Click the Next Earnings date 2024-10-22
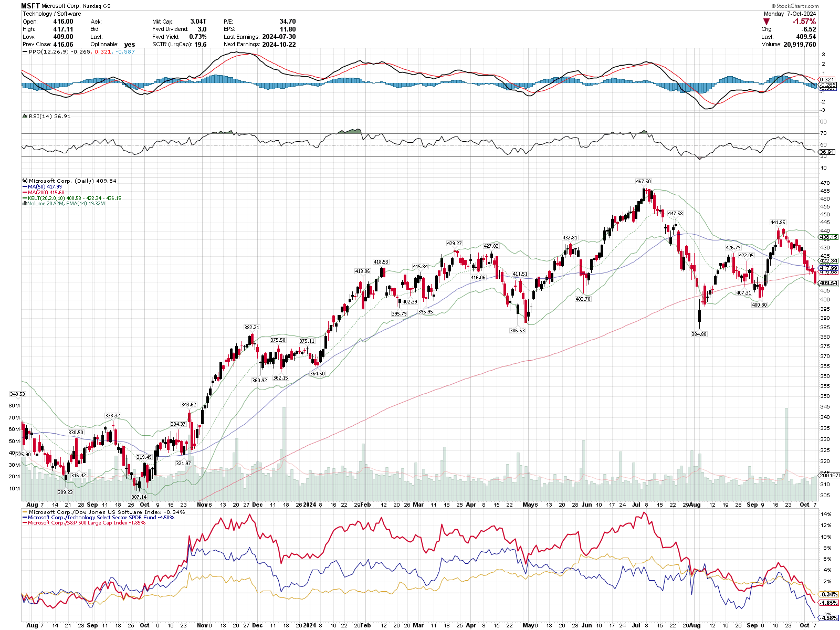This screenshot has height=630, width=840. (x=279, y=45)
